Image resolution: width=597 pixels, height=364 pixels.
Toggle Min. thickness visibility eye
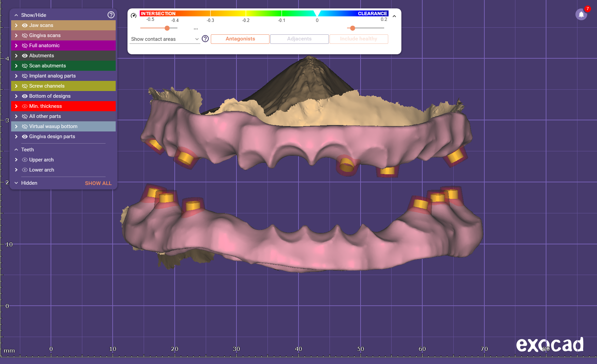(25, 106)
